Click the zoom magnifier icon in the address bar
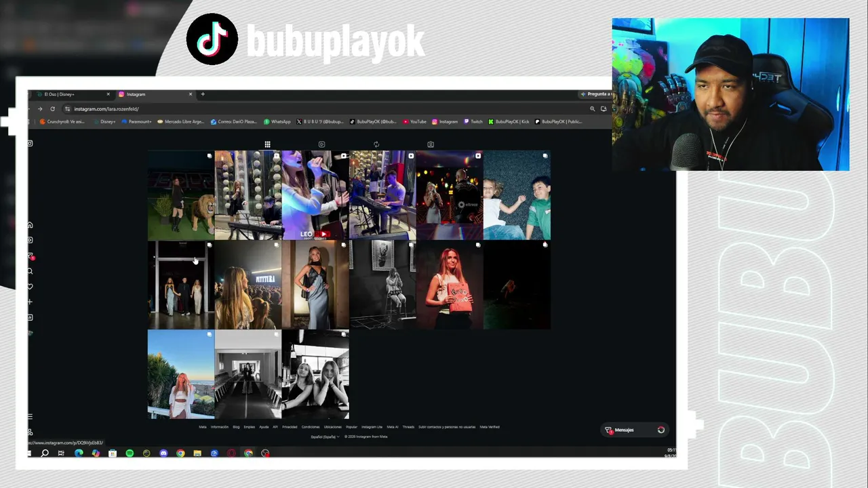This screenshot has width=868, height=488. pyautogui.click(x=592, y=108)
